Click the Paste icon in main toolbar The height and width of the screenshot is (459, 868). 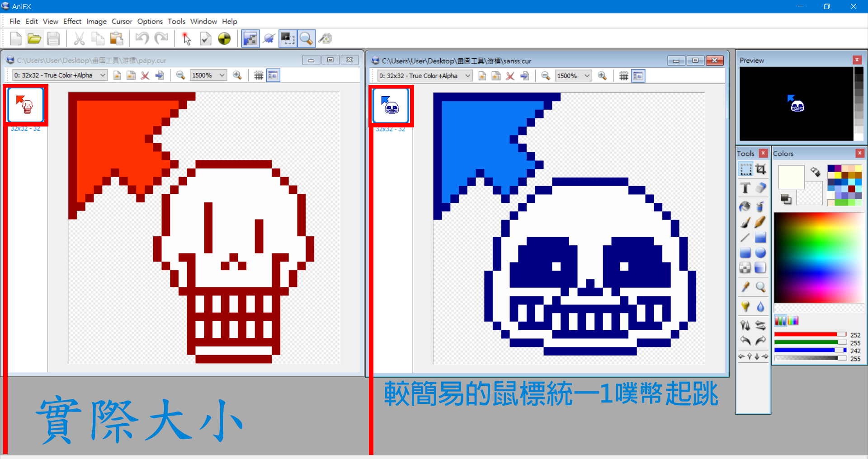click(117, 39)
